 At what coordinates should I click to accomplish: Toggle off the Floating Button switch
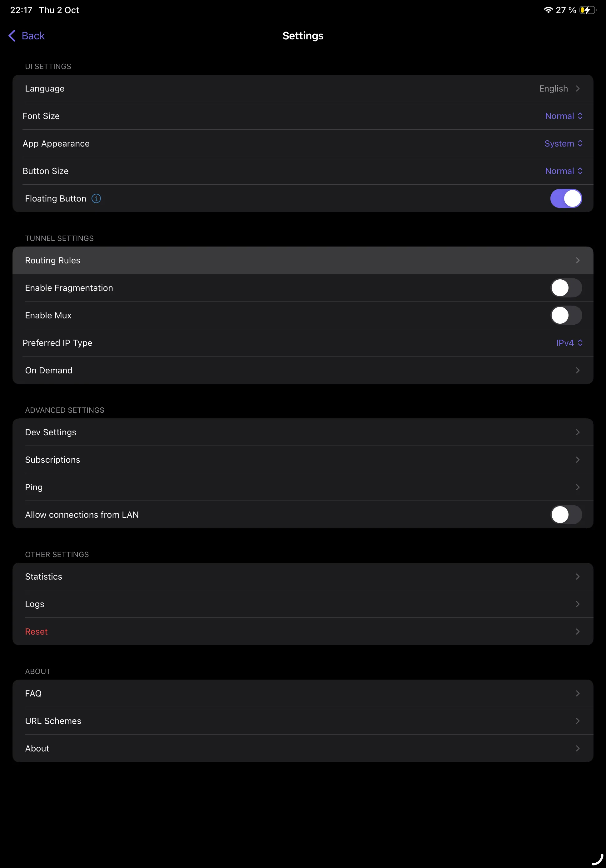pos(566,198)
